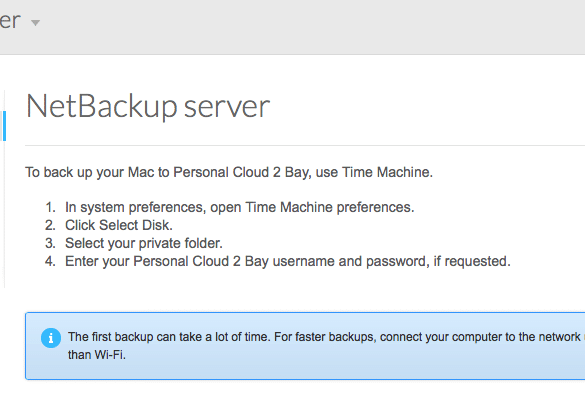This screenshot has width=585, height=393.
Task: Click the empty gray header bar area
Action: click(x=298, y=26)
